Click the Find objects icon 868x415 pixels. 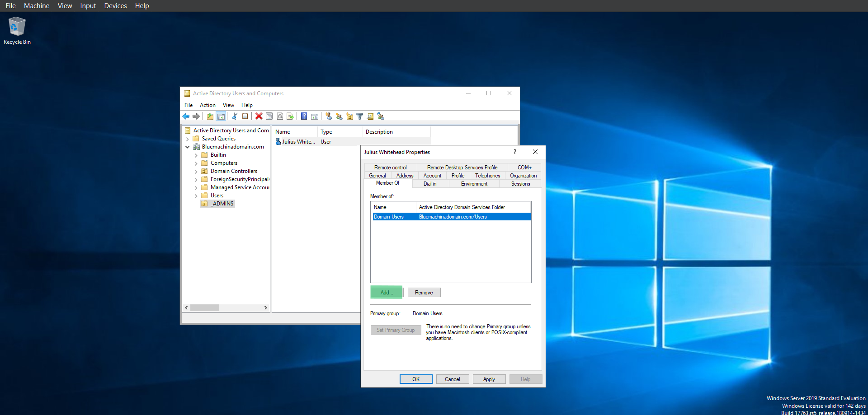click(370, 116)
